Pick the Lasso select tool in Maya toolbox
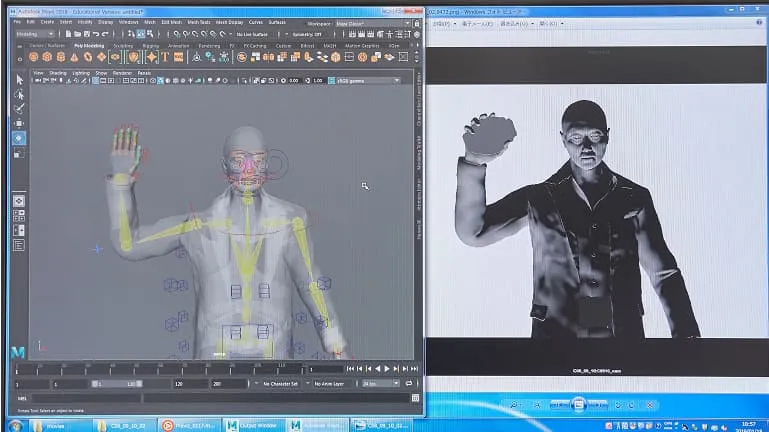Viewport: 769px width, 432px height. pos(19,94)
